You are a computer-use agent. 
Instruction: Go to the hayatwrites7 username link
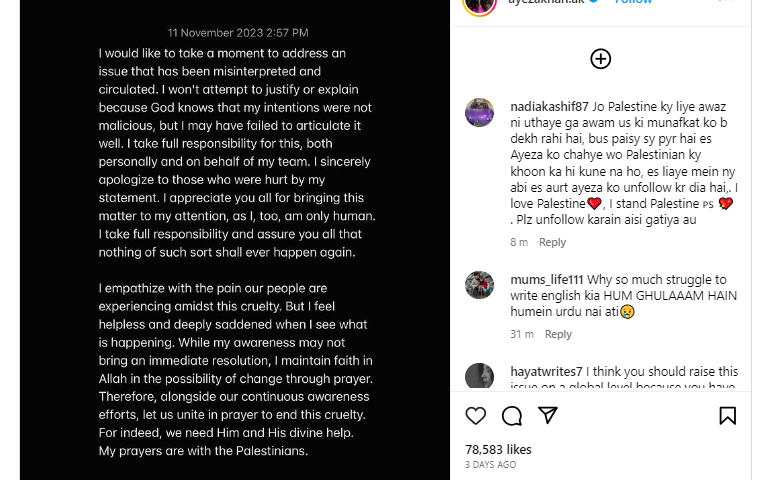537,371
